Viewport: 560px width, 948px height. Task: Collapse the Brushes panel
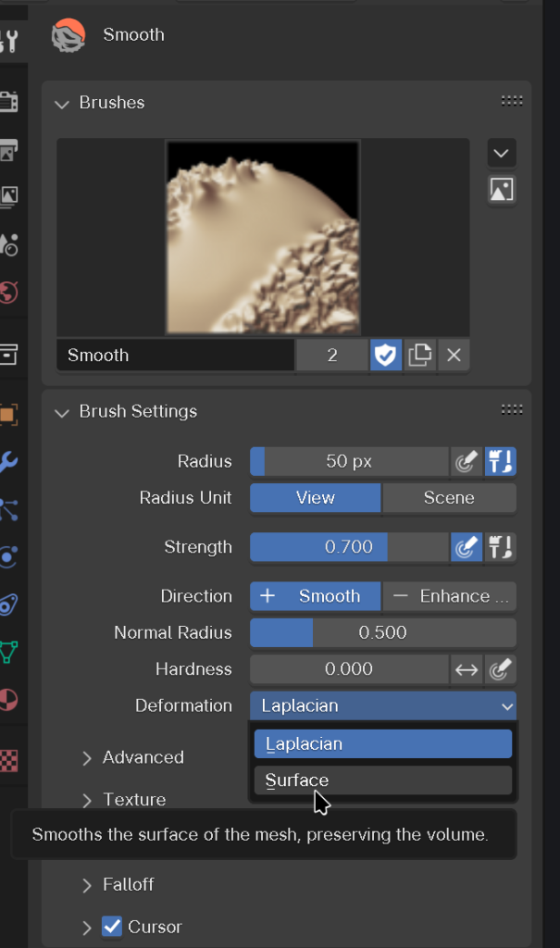click(x=62, y=104)
